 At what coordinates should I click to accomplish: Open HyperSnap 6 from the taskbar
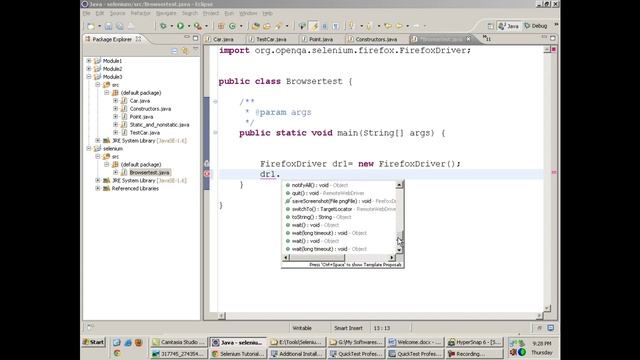pyautogui.click(x=474, y=342)
